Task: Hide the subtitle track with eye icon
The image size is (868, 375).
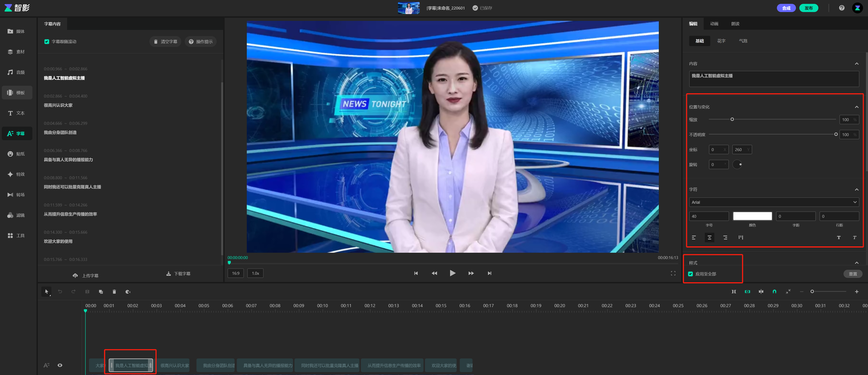Action: coord(60,365)
